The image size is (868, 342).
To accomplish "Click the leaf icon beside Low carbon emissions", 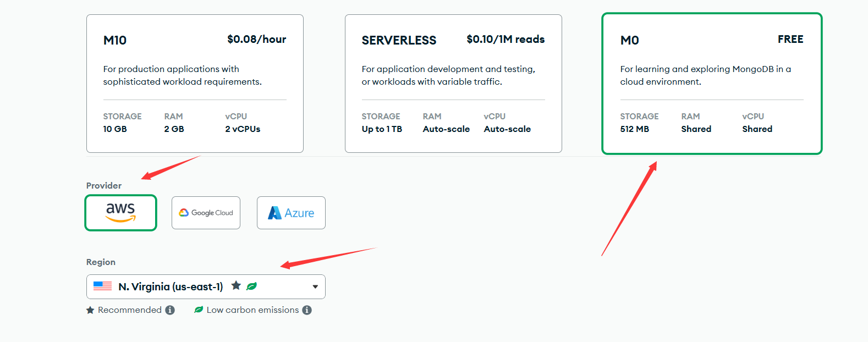I will 199,310.
